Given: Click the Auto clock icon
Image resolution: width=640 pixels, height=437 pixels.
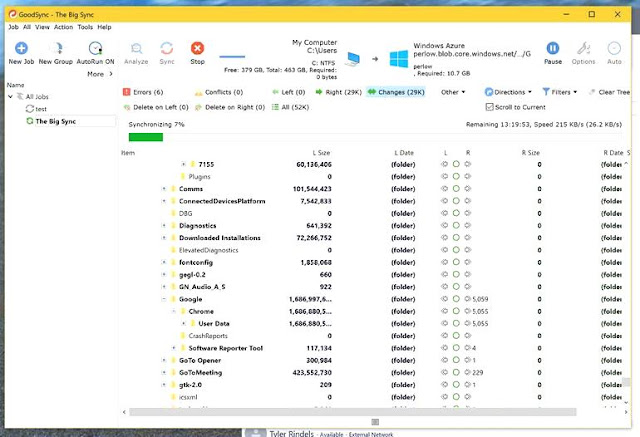Looking at the screenshot, I should (x=614, y=49).
